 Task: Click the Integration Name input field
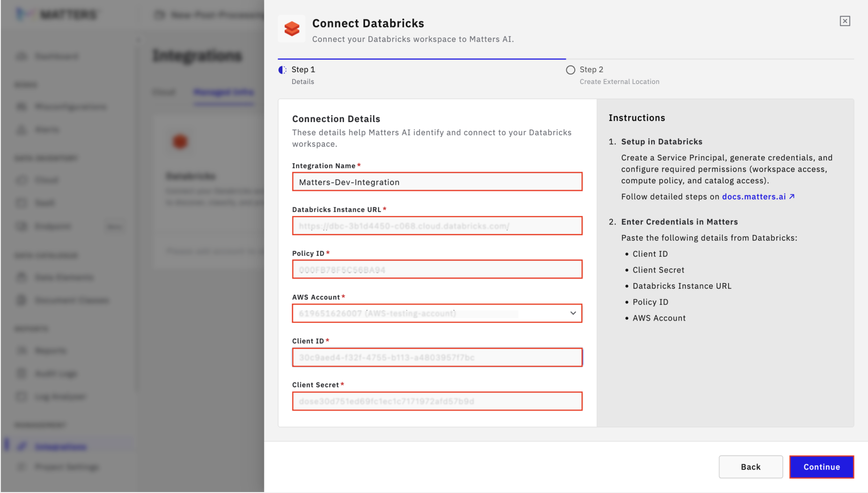[x=437, y=182]
